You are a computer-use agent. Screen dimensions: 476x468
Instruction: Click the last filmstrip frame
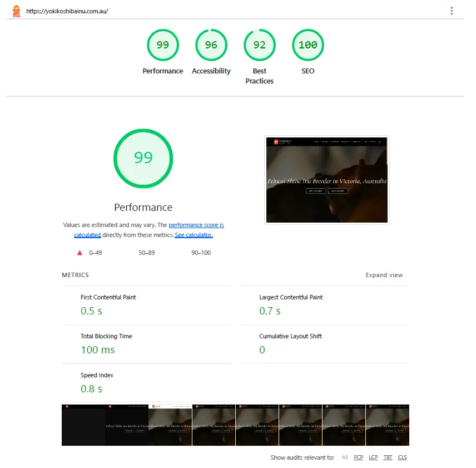[388, 425]
